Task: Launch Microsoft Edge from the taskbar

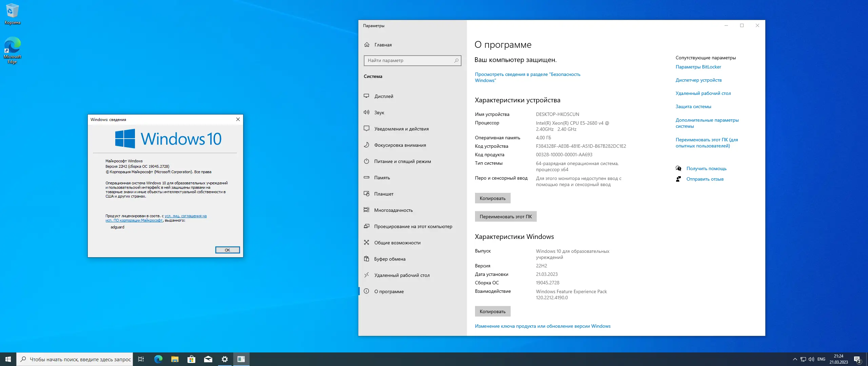Action: pyautogui.click(x=158, y=359)
